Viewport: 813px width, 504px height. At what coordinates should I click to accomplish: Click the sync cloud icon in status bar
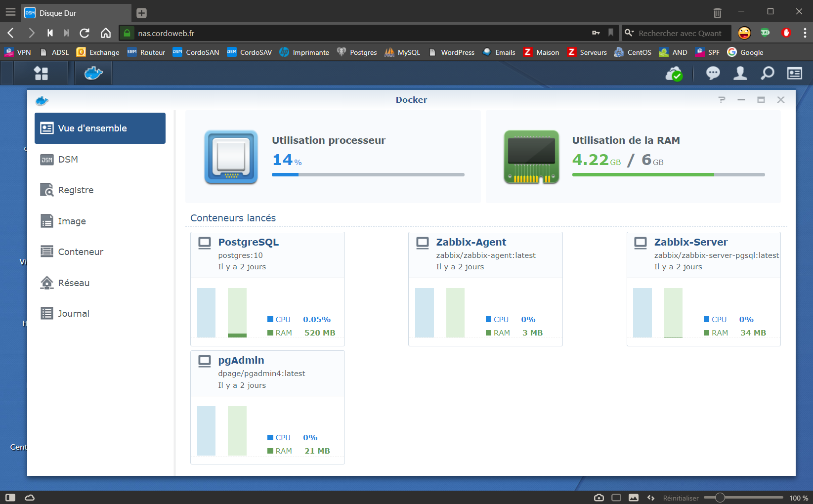tap(30, 498)
